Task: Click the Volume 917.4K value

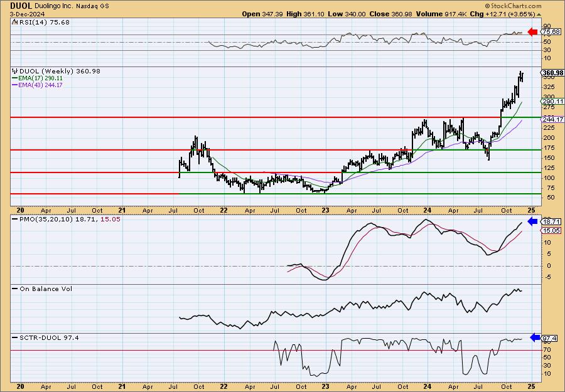Action: tap(442, 14)
